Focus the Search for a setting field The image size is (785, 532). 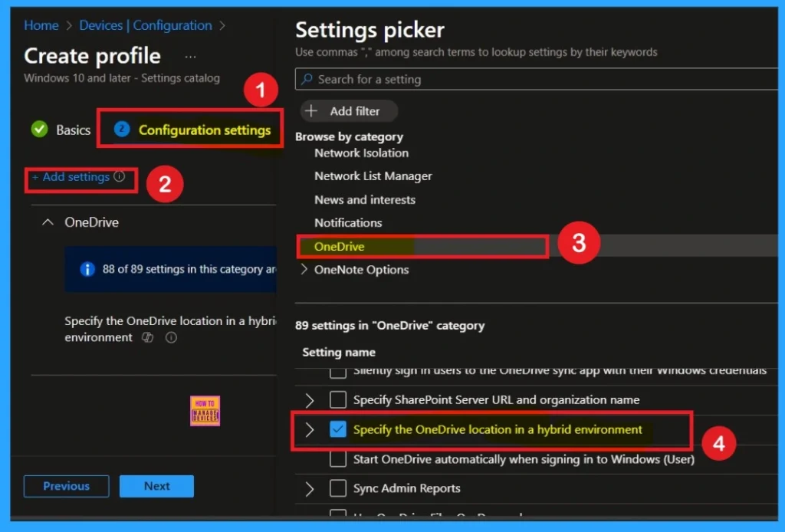[536, 79]
